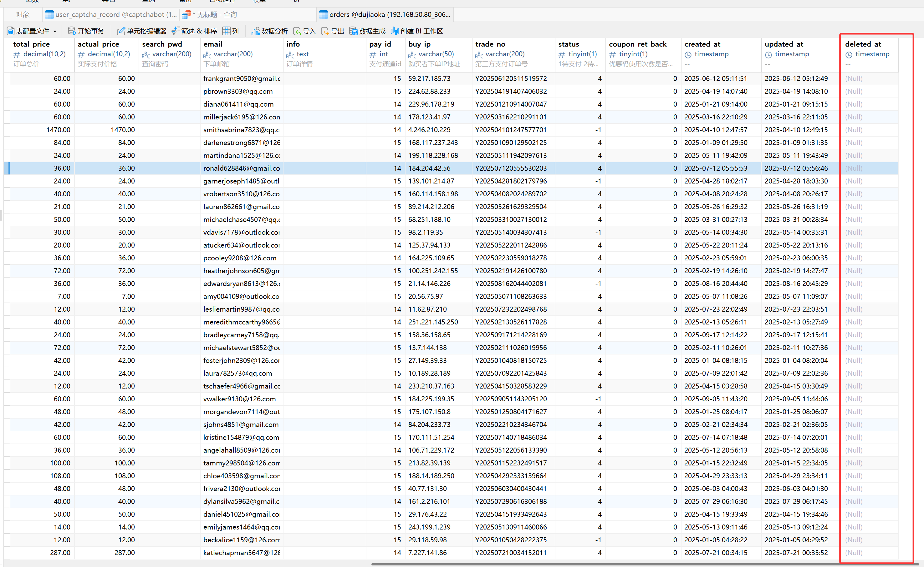Select trade_no cell Y202504101247577701
The image size is (924, 567).
[x=511, y=130]
